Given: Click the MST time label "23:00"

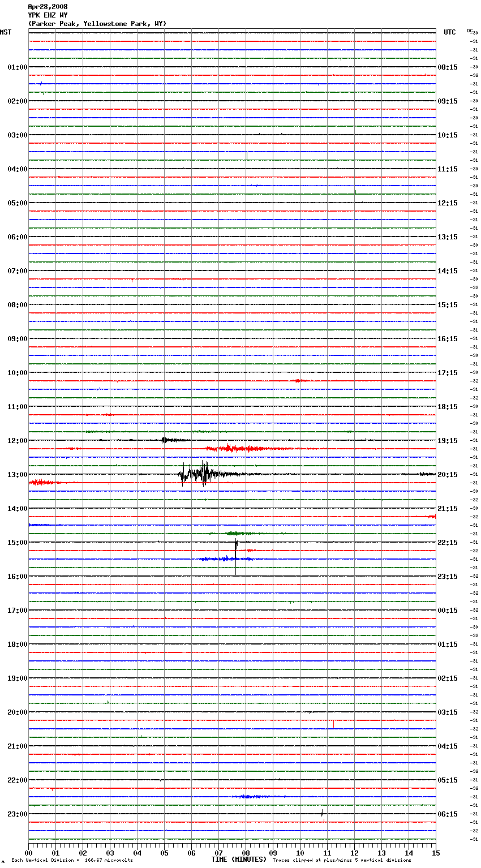Looking at the screenshot, I should (18, 814).
